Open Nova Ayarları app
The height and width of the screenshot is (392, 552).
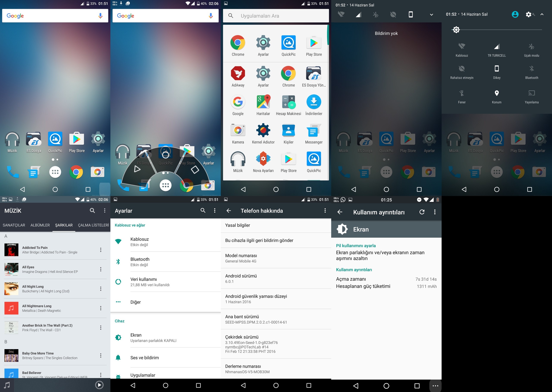(263, 159)
